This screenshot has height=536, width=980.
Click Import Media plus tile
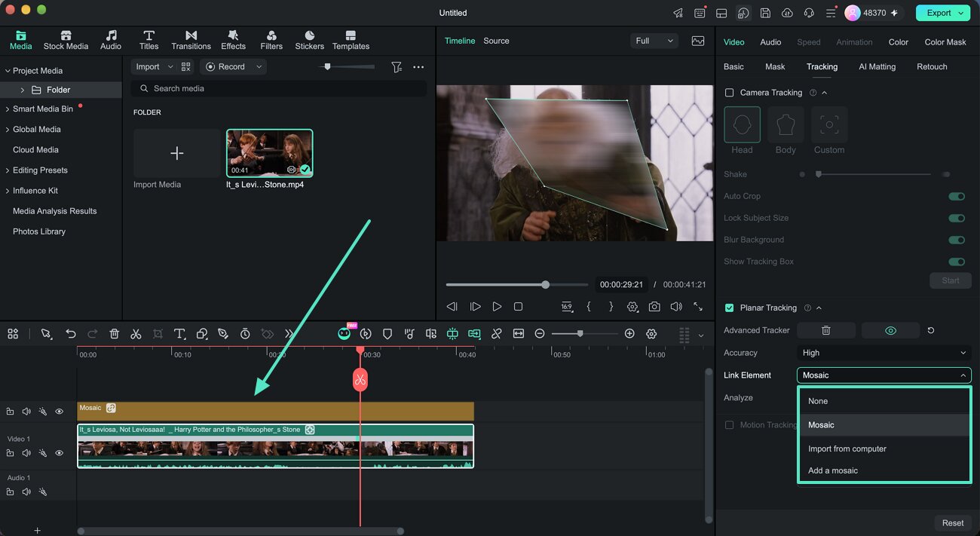coord(176,153)
